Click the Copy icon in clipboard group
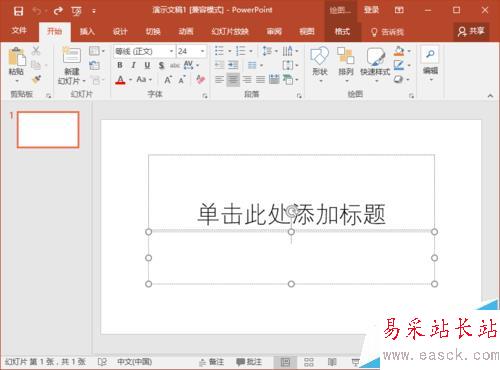 36,65
